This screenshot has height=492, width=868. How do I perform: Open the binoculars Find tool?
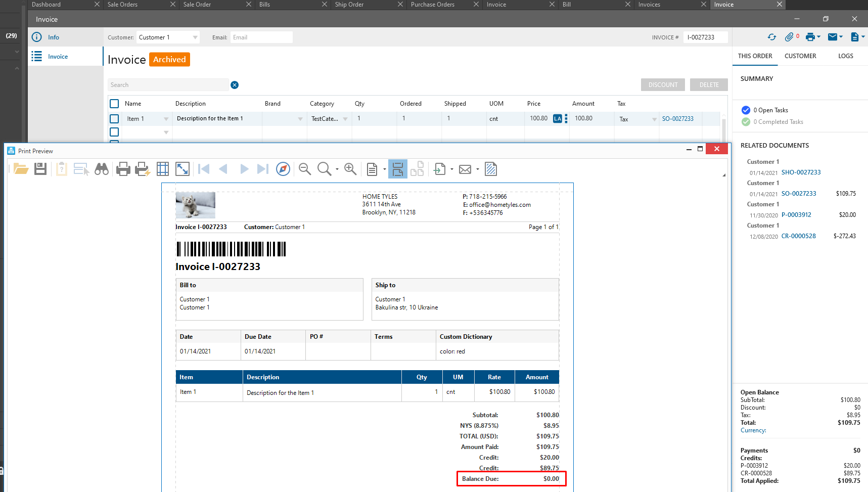[102, 169]
